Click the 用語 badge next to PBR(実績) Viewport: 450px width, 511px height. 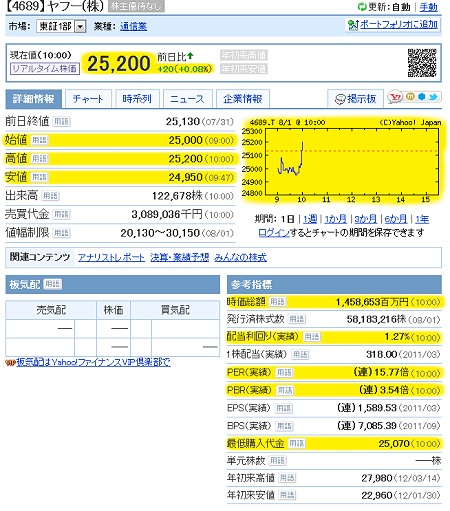pos(285,390)
